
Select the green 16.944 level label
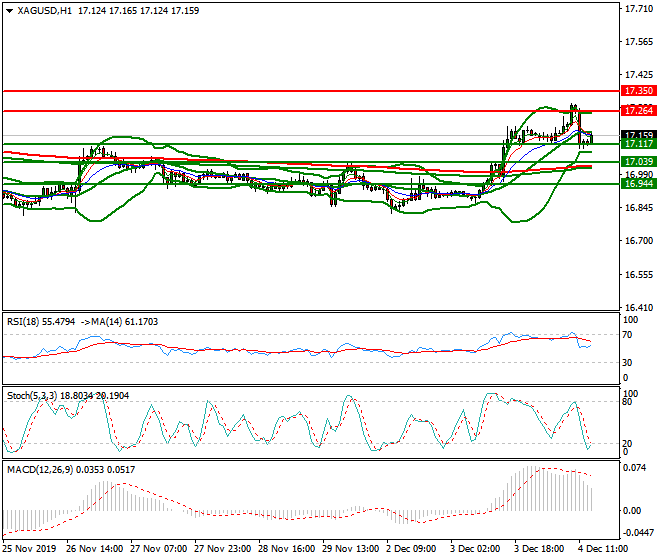pyautogui.click(x=639, y=184)
